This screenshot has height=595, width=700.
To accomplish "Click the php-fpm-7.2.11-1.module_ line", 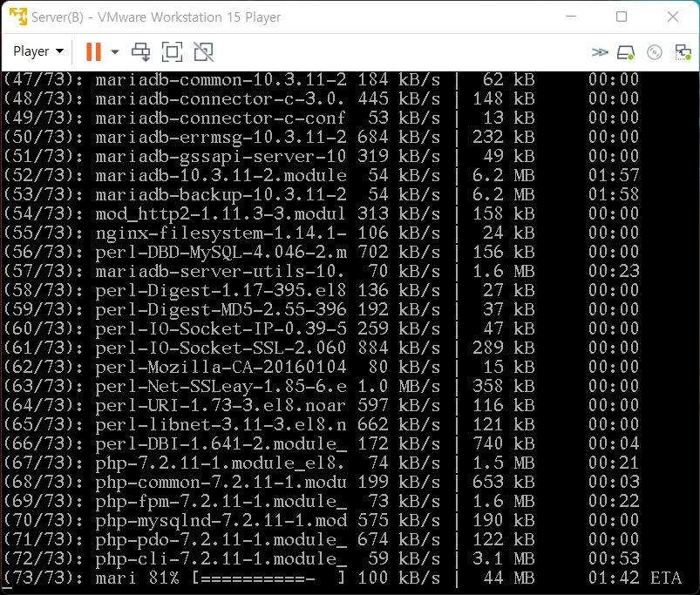I will pyautogui.click(x=322, y=501).
